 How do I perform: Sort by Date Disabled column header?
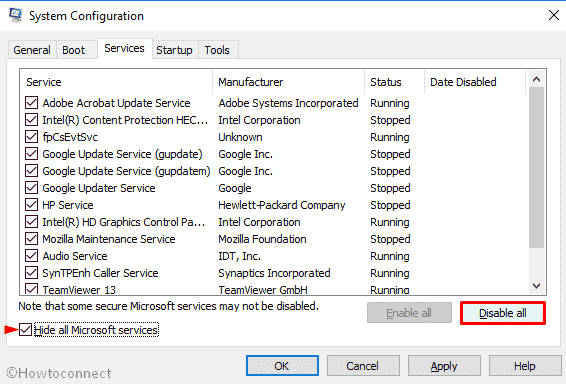click(x=475, y=82)
